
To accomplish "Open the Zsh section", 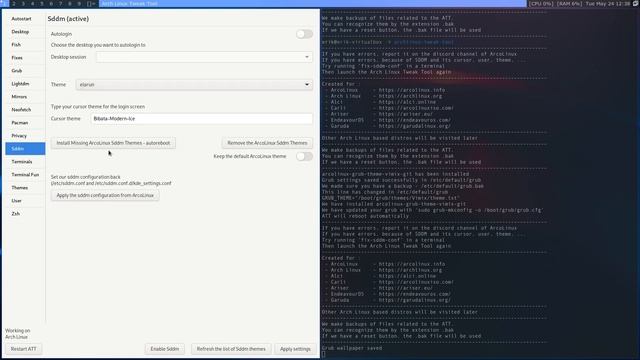I will (25, 214).
